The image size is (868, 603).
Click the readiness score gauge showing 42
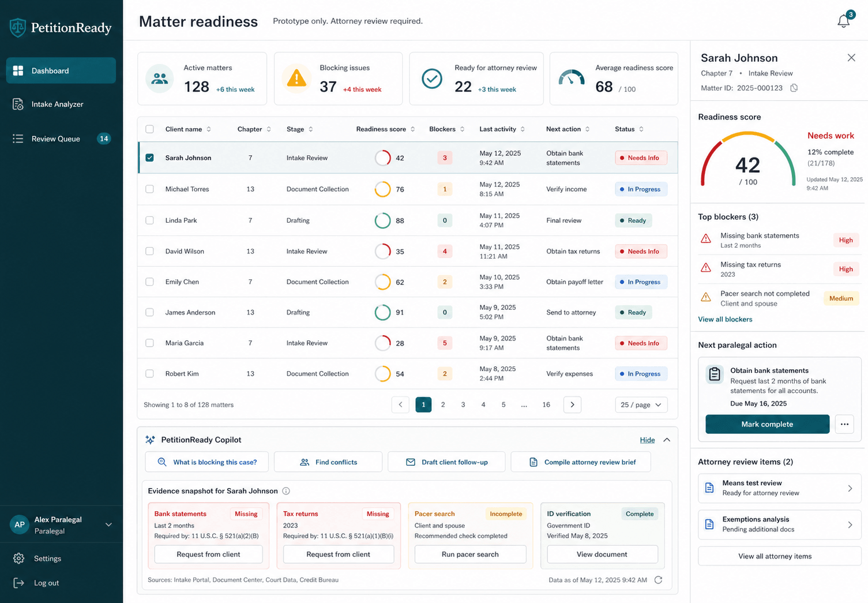[x=747, y=160]
